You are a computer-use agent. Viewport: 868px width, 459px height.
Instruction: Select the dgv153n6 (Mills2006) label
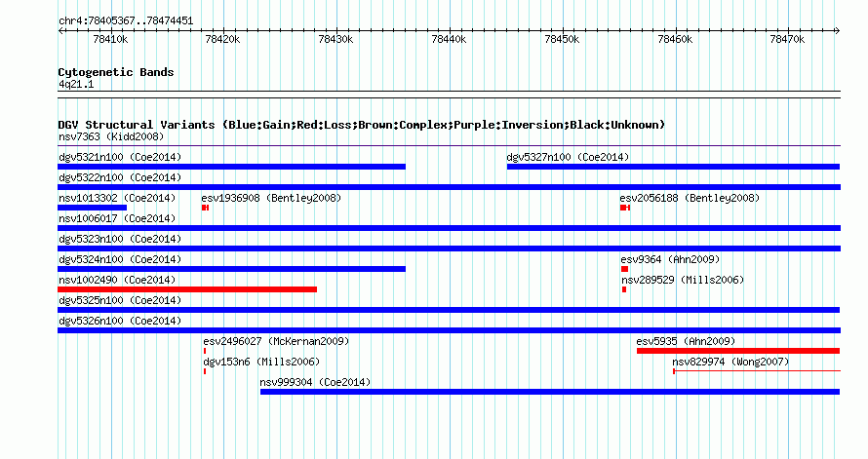coord(261,362)
